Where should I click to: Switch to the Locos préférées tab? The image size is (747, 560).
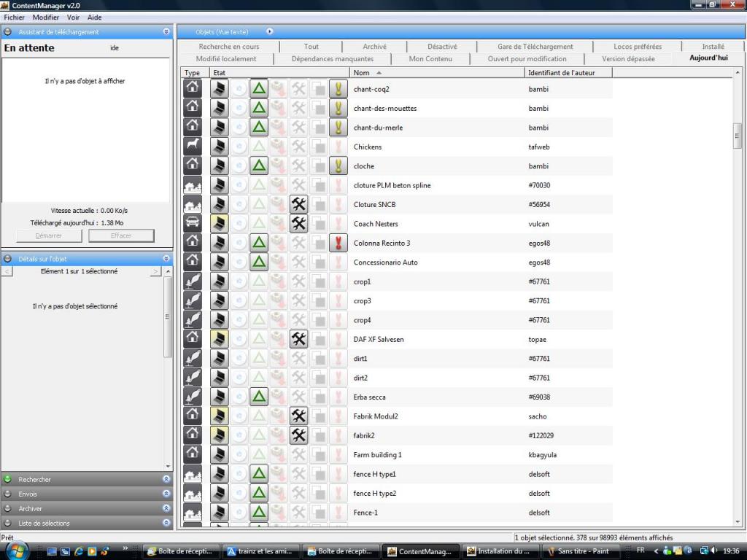pyautogui.click(x=638, y=46)
